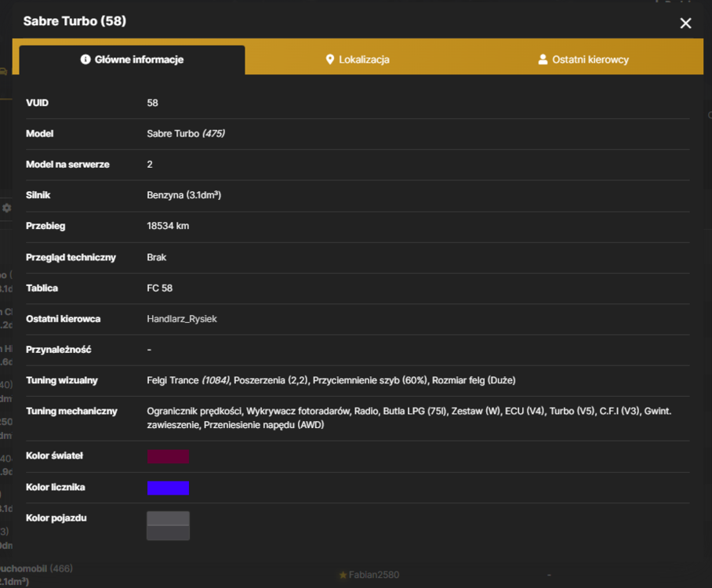
Task: Click the dialog title Sabre Turbo (58)
Action: [x=75, y=21]
